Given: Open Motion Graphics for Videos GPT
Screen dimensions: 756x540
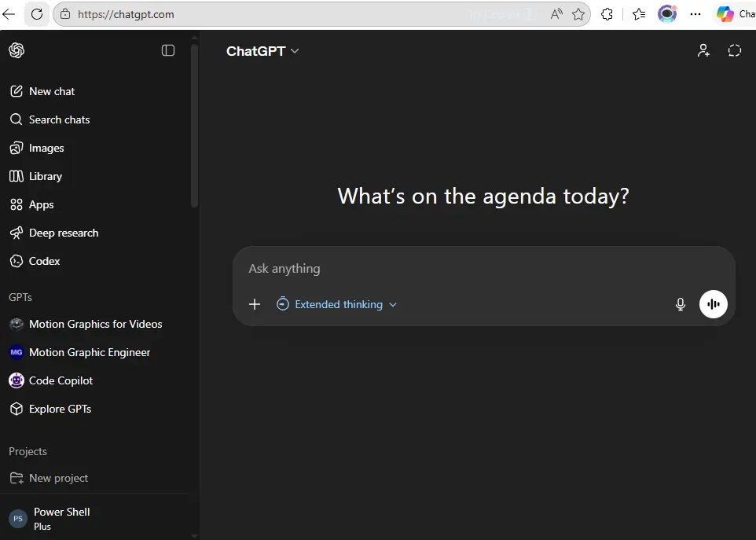Looking at the screenshot, I should [94, 324].
